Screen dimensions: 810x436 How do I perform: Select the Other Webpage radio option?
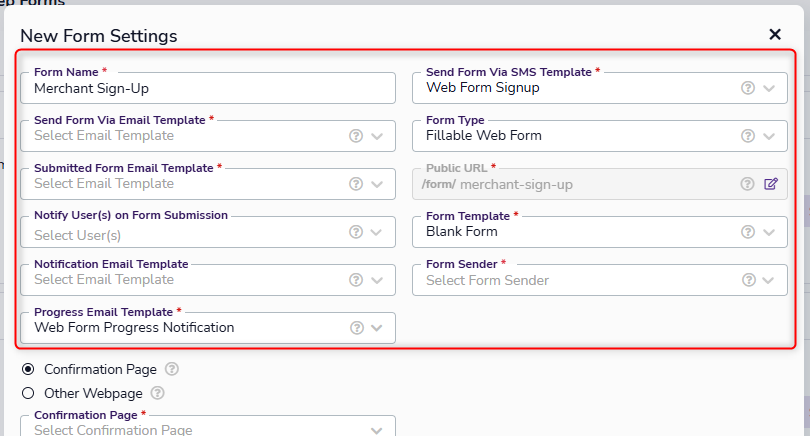point(28,393)
